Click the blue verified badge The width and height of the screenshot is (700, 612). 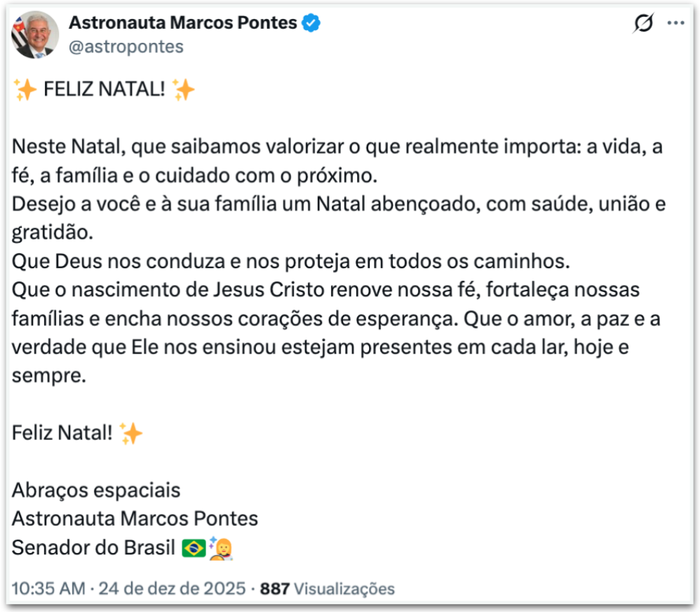(x=311, y=23)
